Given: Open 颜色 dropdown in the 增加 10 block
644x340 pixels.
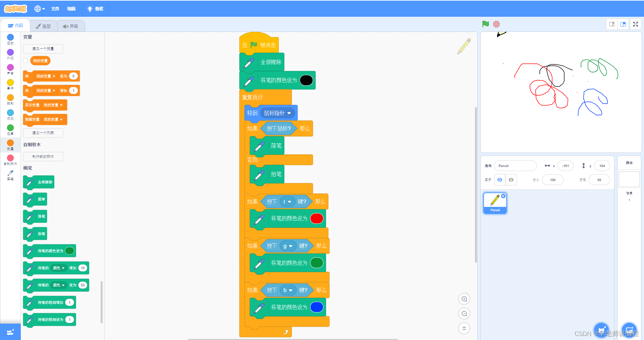Looking at the screenshot, I should [59, 268].
